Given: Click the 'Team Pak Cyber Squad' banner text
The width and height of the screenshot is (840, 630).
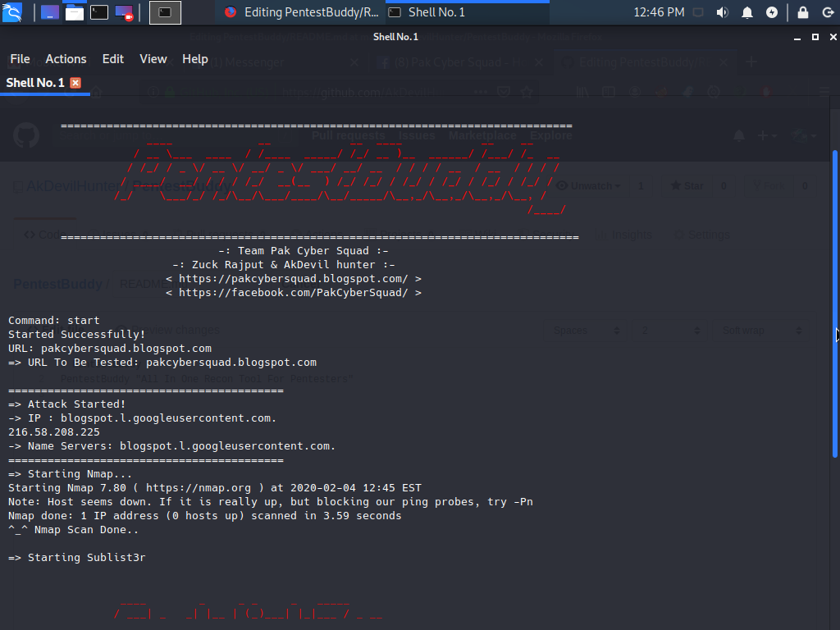Looking at the screenshot, I should [x=304, y=251].
